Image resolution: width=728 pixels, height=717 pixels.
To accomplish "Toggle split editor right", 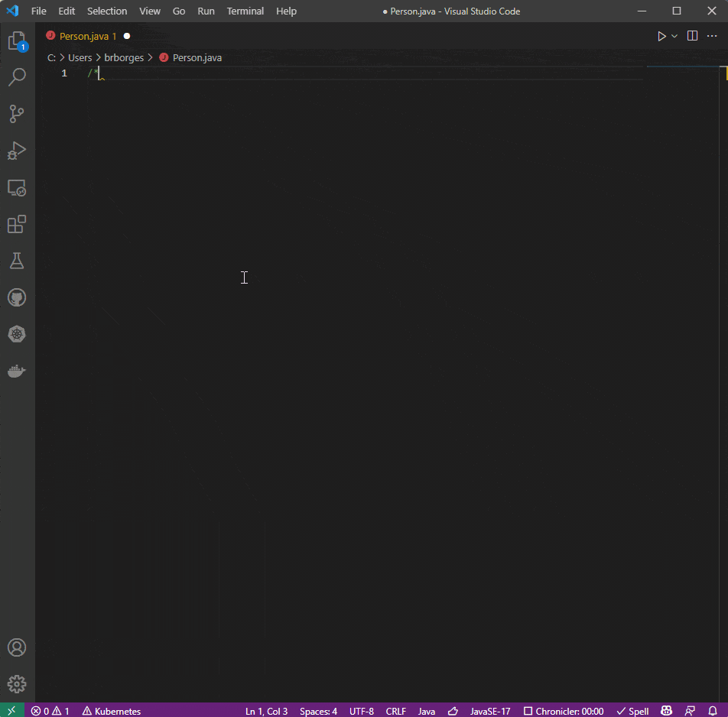I will (x=692, y=36).
